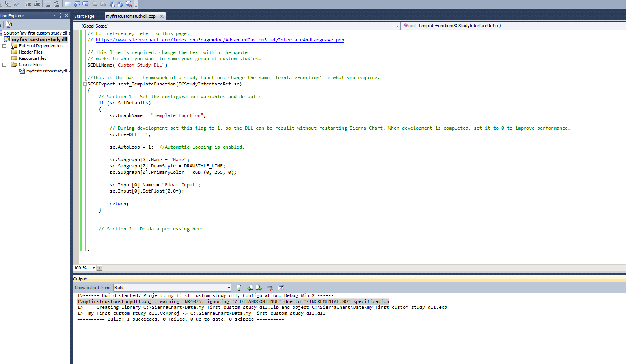This screenshot has width=626, height=364.
Task: Toggle Word Wrap in Output panel
Action: (x=281, y=288)
